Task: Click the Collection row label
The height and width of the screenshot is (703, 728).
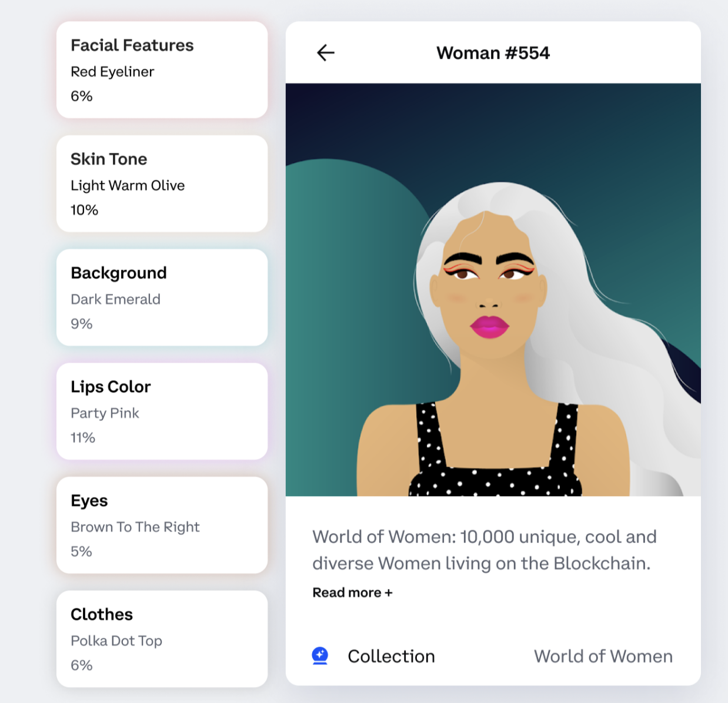Action: [x=391, y=656]
